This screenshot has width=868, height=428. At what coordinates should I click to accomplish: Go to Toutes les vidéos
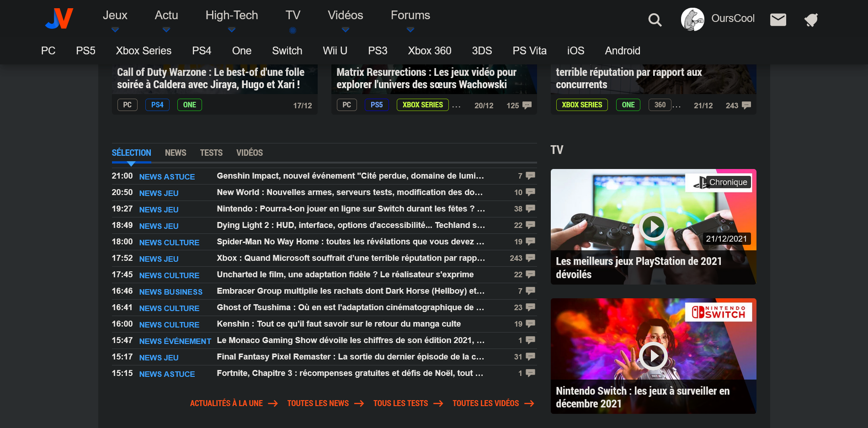[x=493, y=403]
